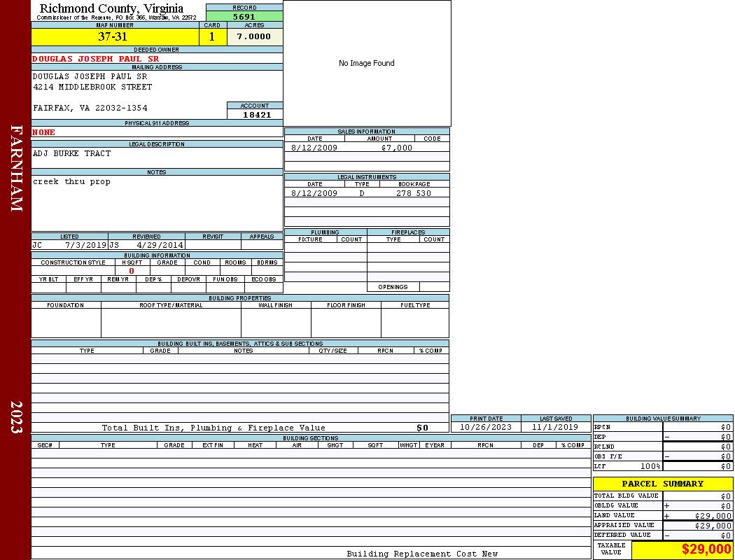Click the yellow Parcel Summary header
The image size is (735, 560).
click(662, 484)
